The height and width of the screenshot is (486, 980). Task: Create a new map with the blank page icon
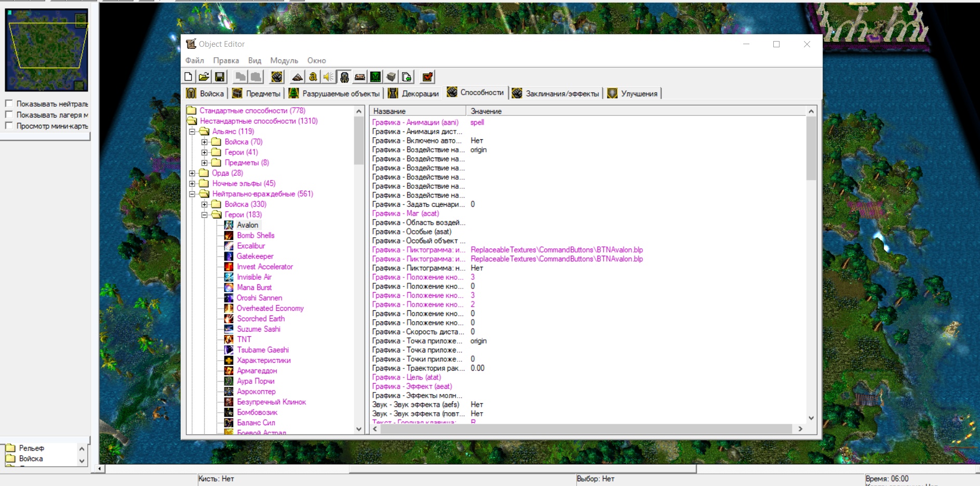(x=189, y=77)
